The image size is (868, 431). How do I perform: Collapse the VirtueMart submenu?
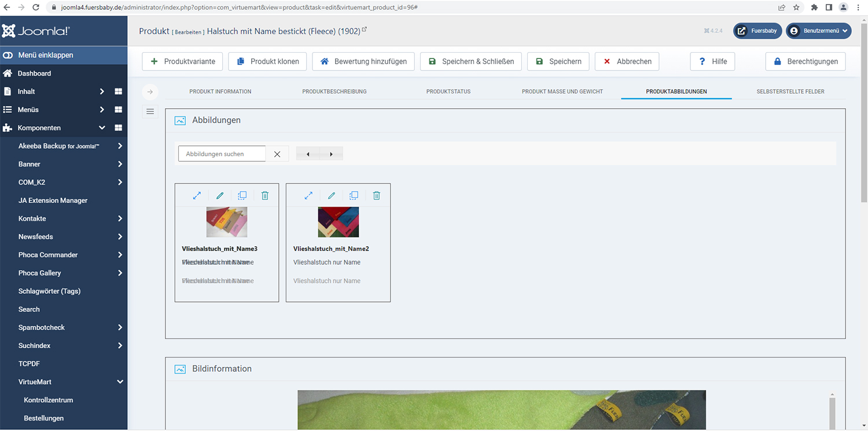pos(120,382)
